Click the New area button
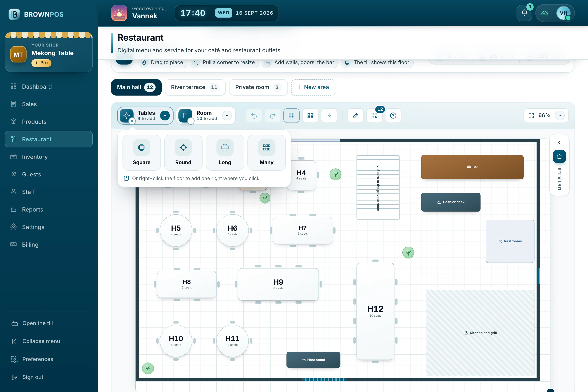 coord(313,87)
